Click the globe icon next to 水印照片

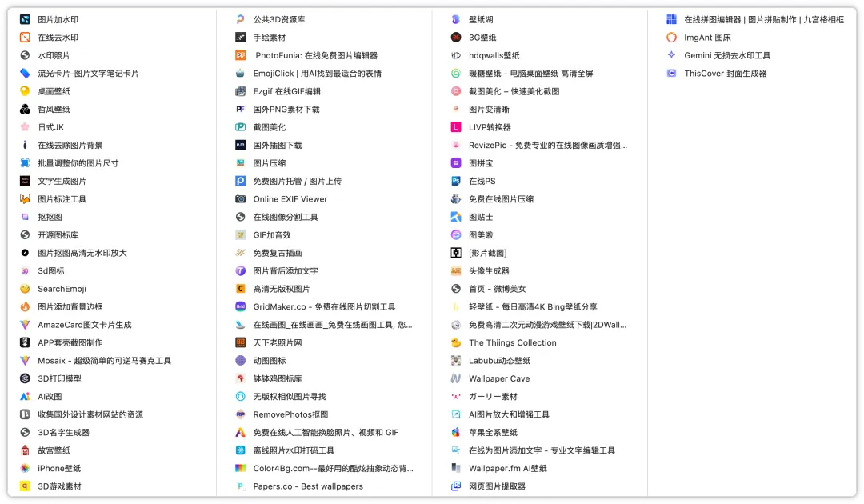(x=25, y=56)
